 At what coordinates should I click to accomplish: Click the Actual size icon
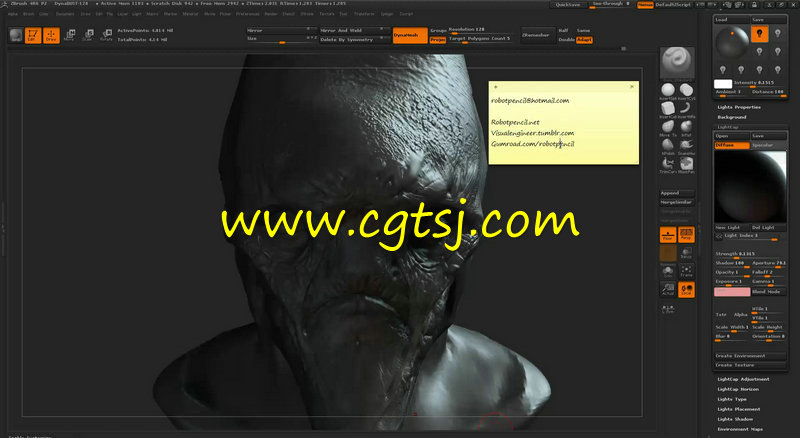coord(668,289)
